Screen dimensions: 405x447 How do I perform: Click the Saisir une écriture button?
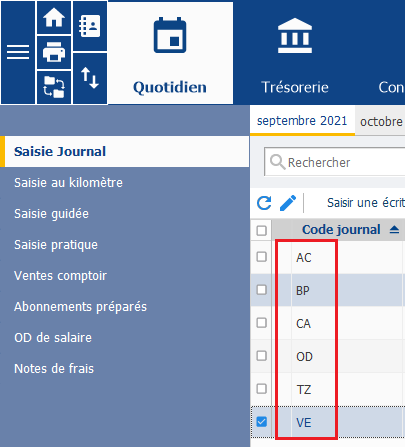point(366,203)
